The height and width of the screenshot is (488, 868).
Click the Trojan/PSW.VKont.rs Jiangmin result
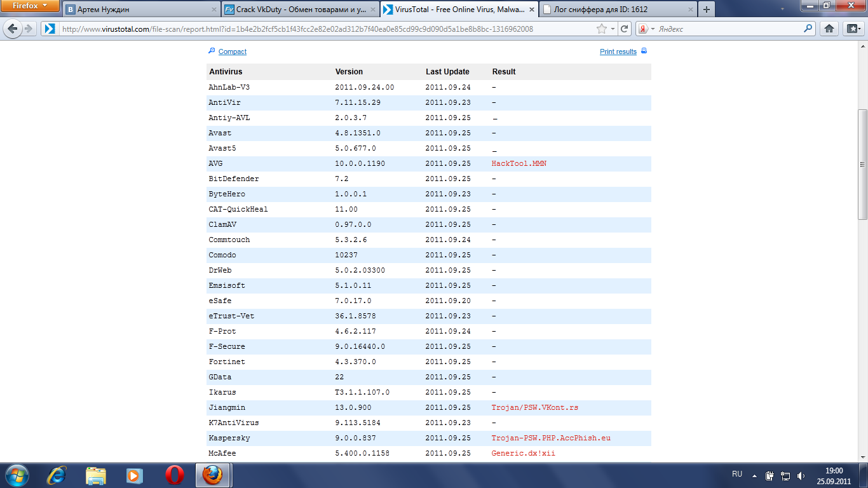[534, 407]
